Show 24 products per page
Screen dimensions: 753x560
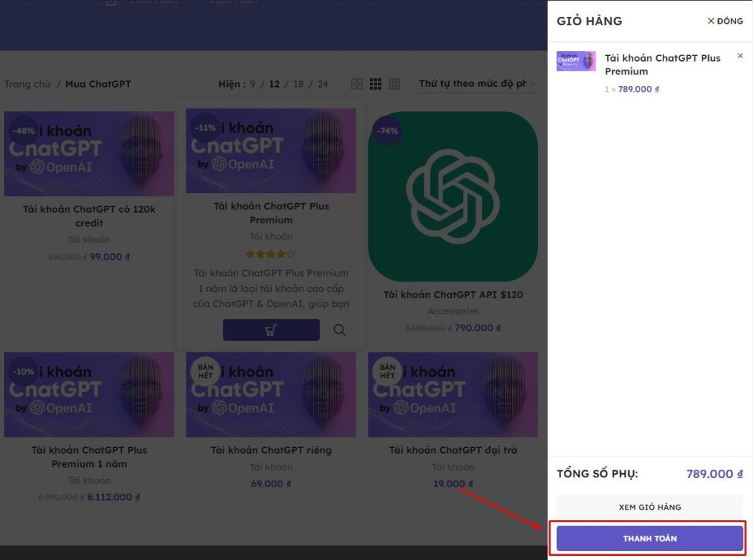[x=323, y=84]
